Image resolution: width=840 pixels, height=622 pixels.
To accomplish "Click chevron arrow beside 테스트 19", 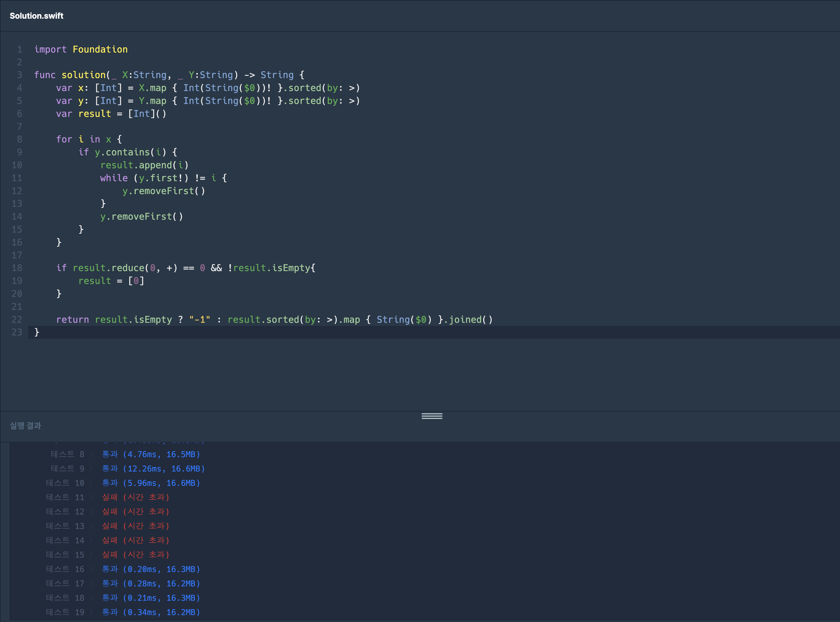I will click(x=92, y=612).
